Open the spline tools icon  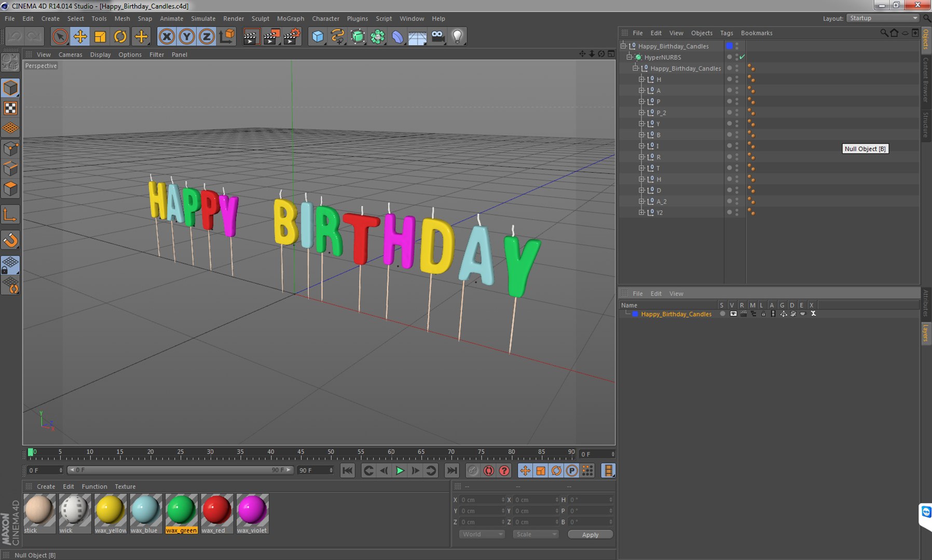tap(337, 36)
